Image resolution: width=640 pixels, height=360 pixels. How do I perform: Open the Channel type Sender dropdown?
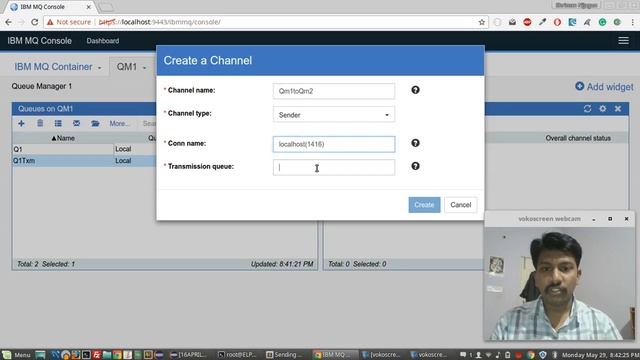[333, 115]
